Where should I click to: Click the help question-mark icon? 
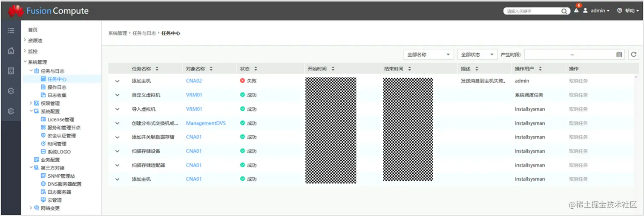click(620, 11)
